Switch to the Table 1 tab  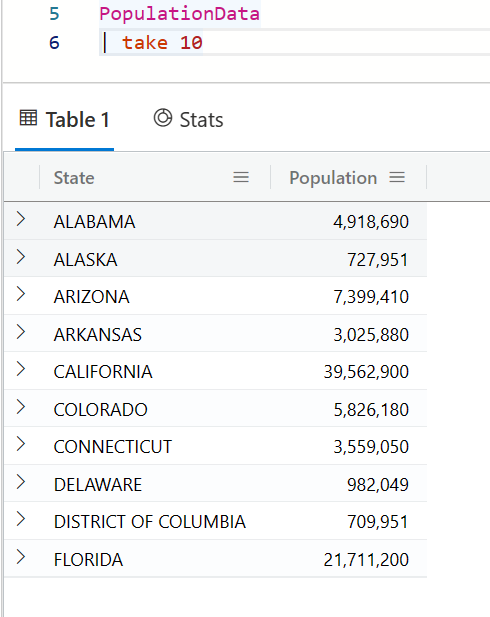click(65, 120)
